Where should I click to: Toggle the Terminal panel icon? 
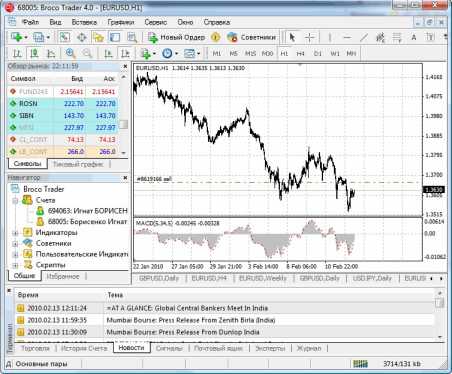pyautogui.click(x=115, y=37)
